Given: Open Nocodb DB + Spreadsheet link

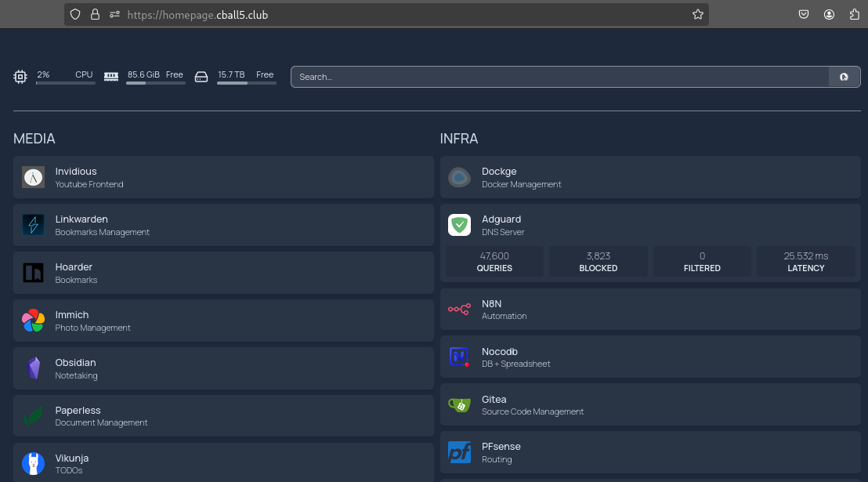Looking at the screenshot, I should pos(650,357).
